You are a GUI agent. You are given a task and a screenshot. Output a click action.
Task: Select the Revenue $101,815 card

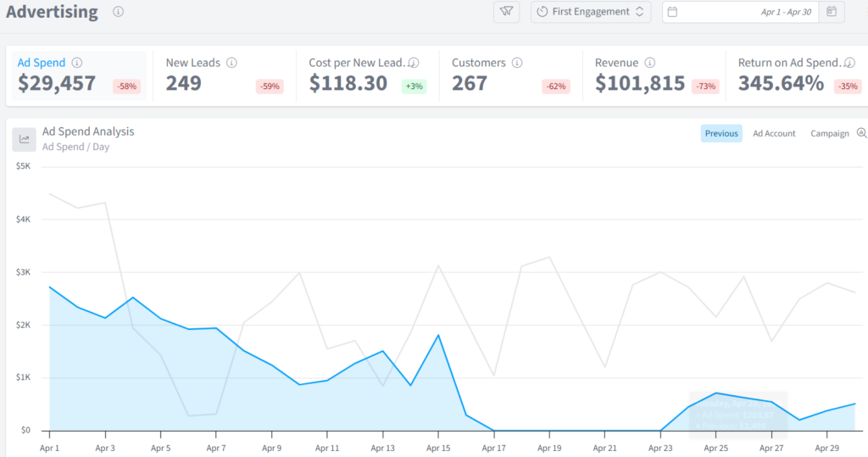[654, 76]
